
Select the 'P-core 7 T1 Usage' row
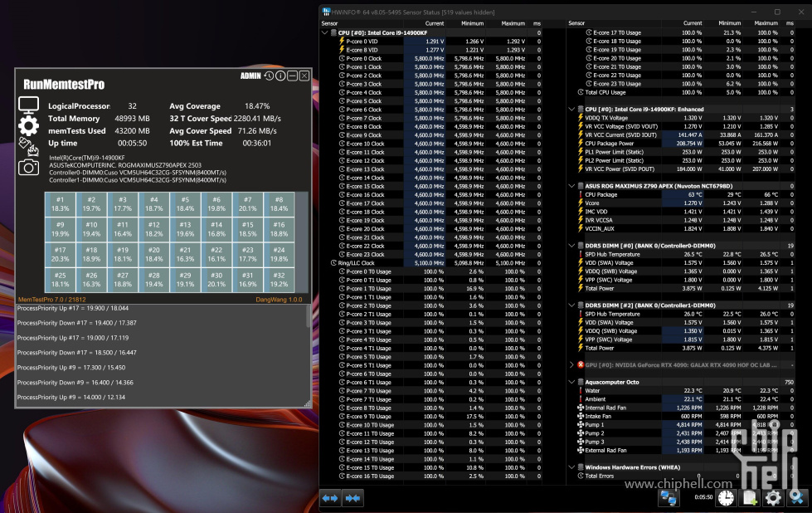pos(431,399)
